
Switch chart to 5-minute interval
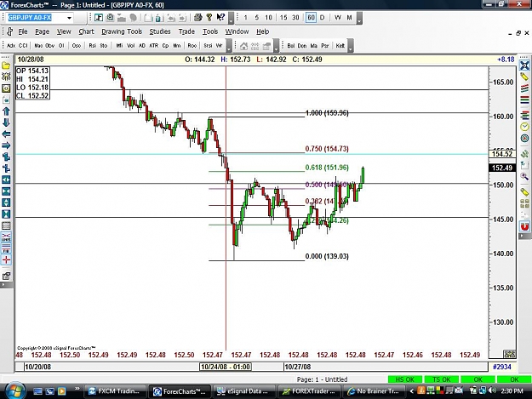(257, 18)
